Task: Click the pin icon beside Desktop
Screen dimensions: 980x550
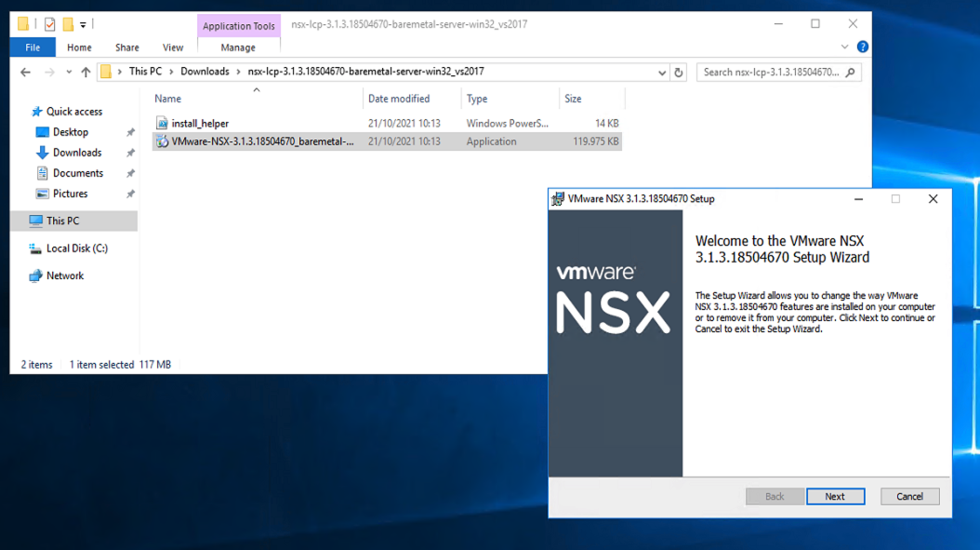Action: click(x=130, y=132)
